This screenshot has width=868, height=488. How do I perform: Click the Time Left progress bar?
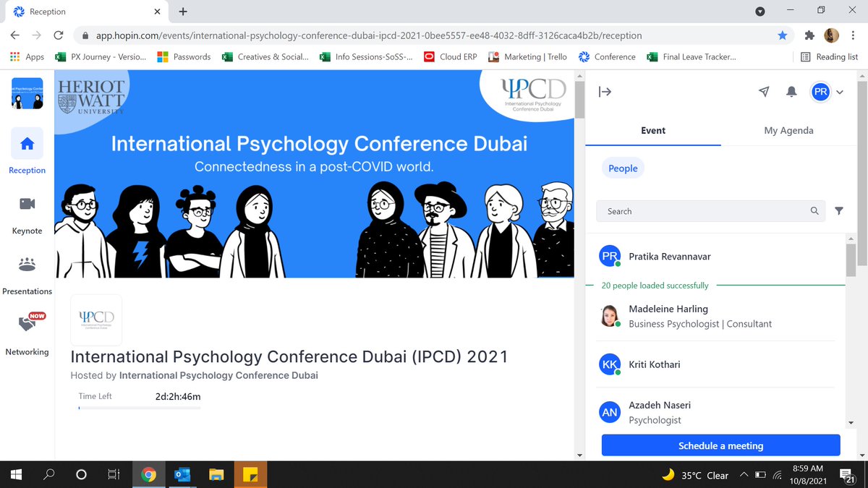coord(140,408)
